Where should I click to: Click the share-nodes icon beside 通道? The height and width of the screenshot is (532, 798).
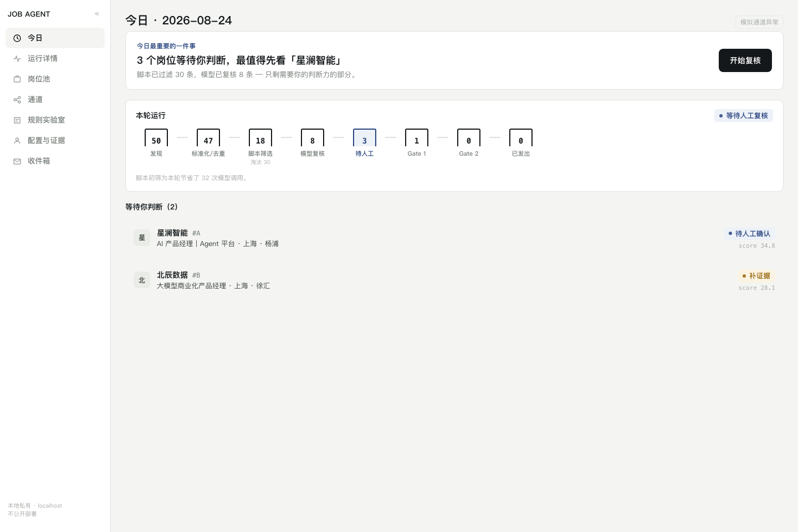(17, 100)
